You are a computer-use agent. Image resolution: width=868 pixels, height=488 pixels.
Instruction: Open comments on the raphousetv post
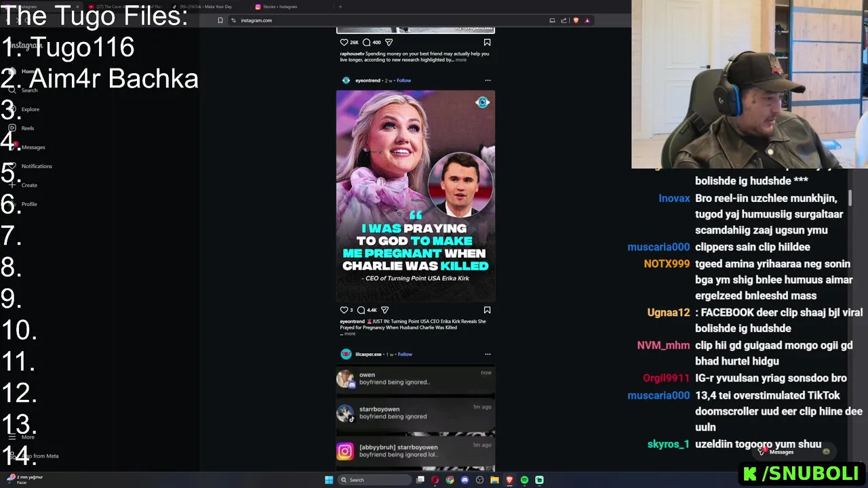(366, 42)
